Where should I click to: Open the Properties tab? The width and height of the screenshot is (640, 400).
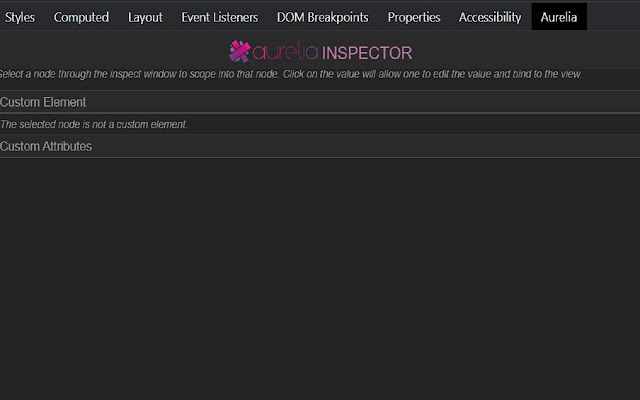[x=414, y=17]
